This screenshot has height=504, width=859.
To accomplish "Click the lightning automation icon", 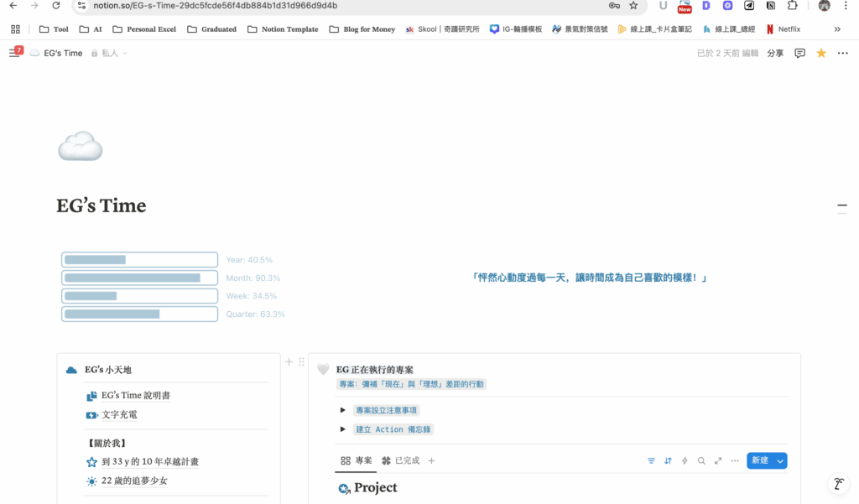I will (685, 460).
